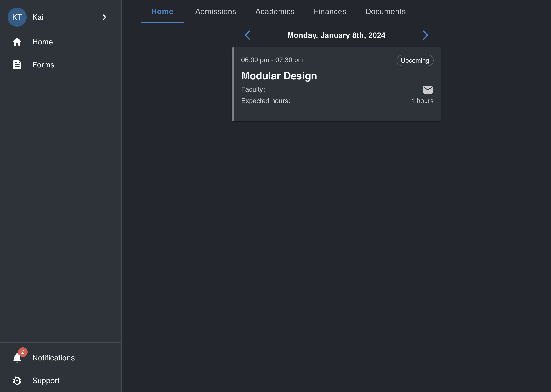Open Forms via the document icon
This screenshot has width=551, height=392.
(x=17, y=65)
